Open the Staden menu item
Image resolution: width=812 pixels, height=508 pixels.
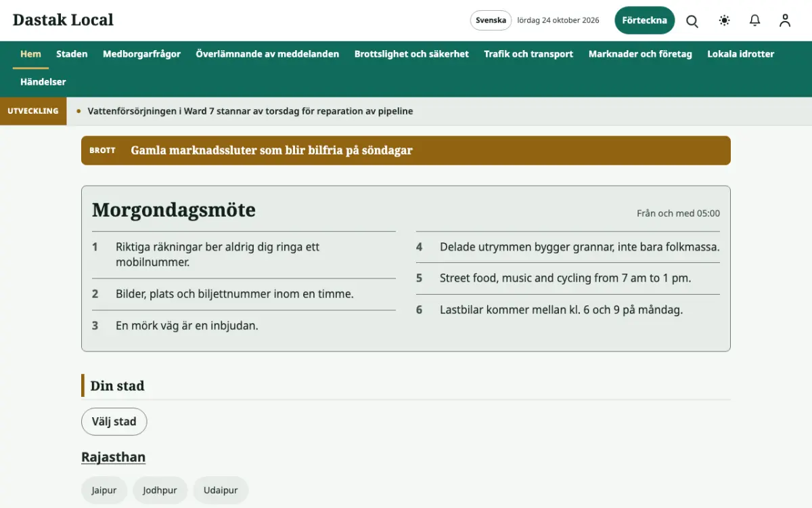[x=72, y=54]
